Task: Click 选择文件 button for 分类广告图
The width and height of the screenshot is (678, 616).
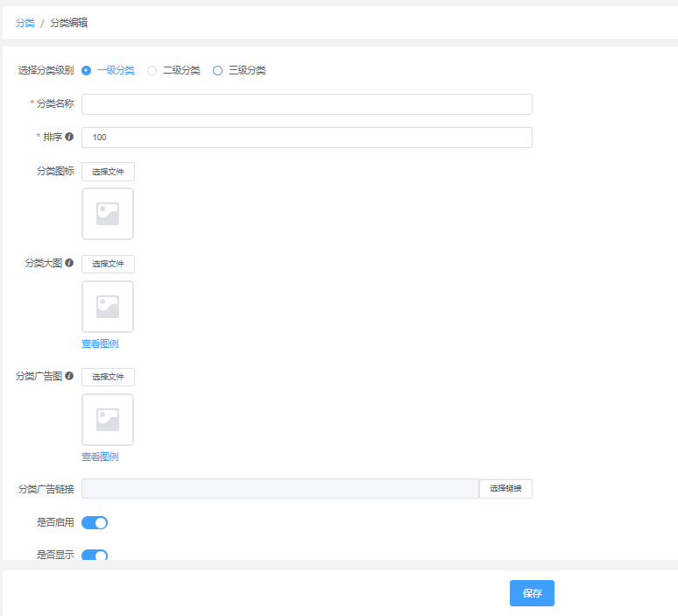Action: click(108, 377)
